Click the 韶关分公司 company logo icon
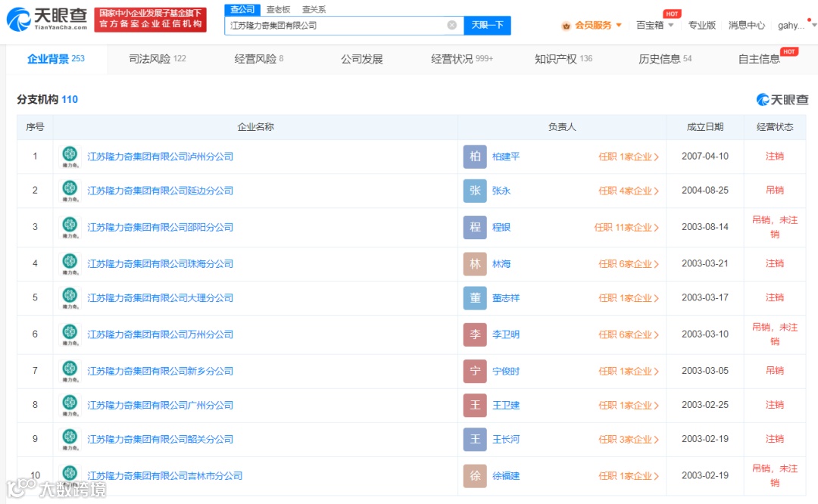Screen dimensions: 818x504 (x=70, y=439)
